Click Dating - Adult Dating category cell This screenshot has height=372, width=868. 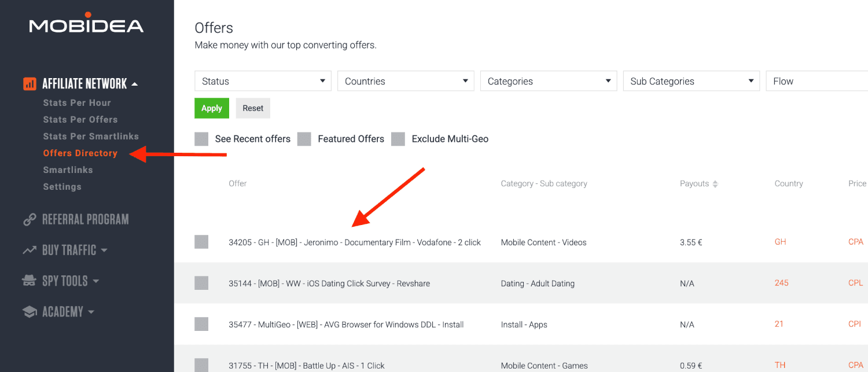point(538,283)
